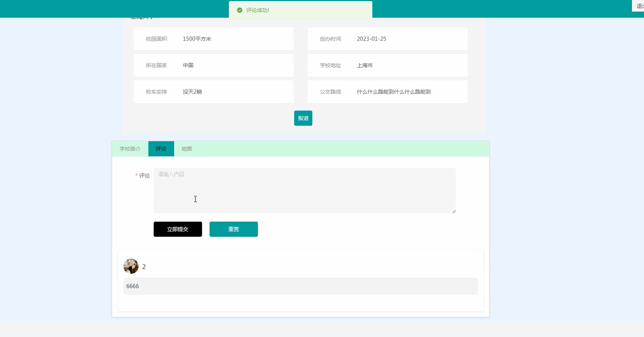Click the green success check icon
The width and height of the screenshot is (644, 337).
click(239, 10)
